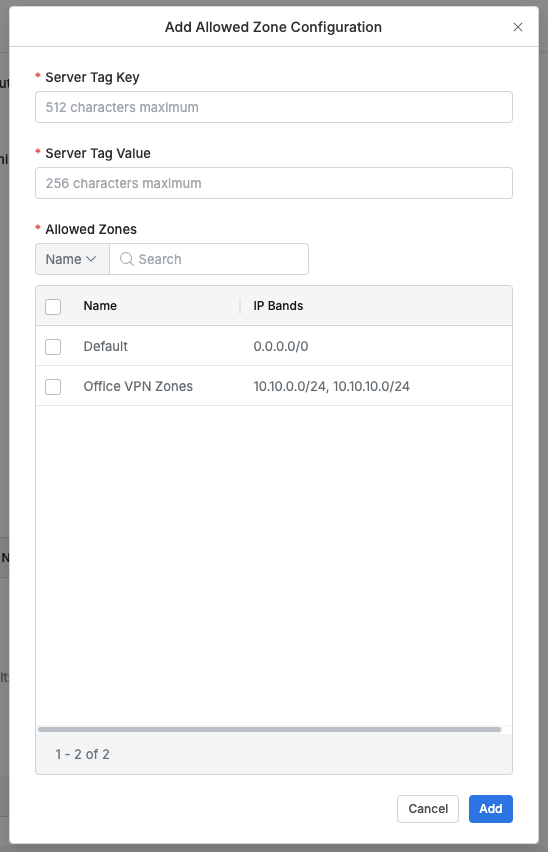This screenshot has width=548, height=852.
Task: Focus the Server Tag Value field
Action: click(x=274, y=183)
